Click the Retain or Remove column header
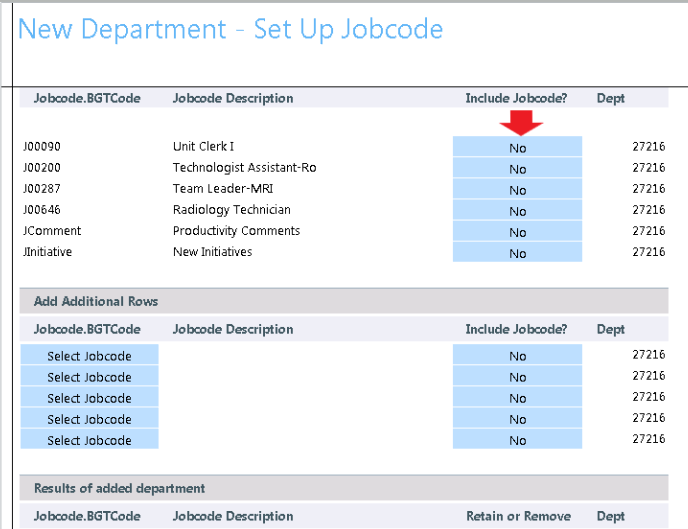 click(x=518, y=516)
